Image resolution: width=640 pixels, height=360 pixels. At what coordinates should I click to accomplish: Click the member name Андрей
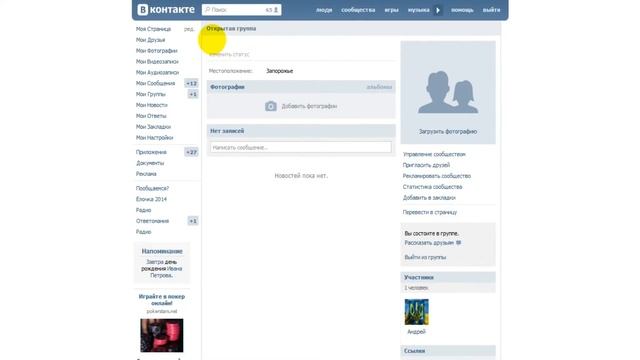click(x=416, y=332)
